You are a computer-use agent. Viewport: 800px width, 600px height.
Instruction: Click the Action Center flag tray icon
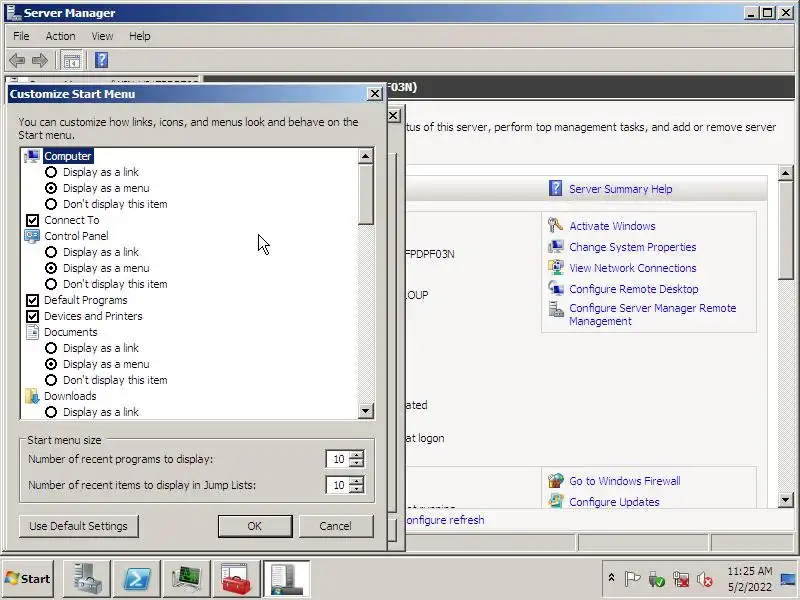[x=632, y=579]
